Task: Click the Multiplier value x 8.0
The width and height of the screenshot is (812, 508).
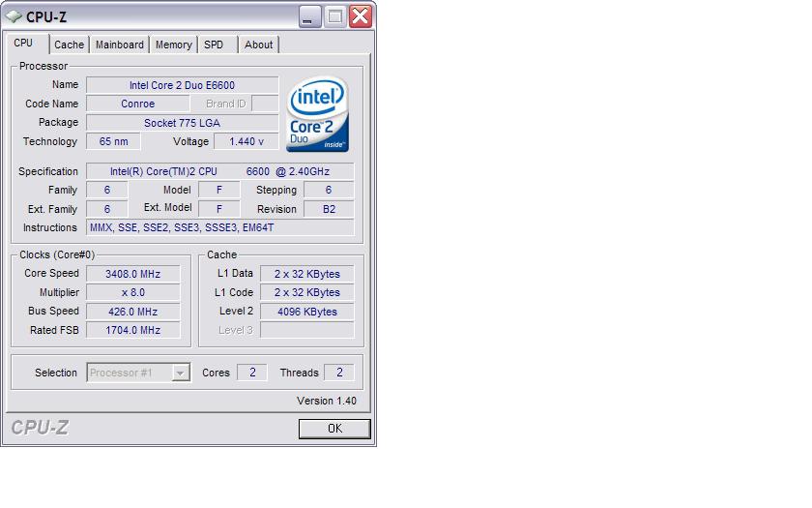Action: tap(133, 293)
